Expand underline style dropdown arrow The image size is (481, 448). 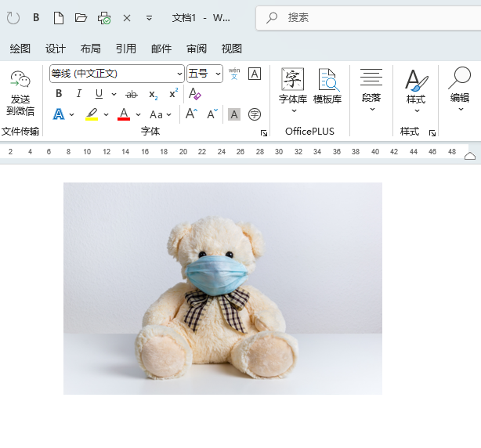pyautogui.click(x=114, y=94)
